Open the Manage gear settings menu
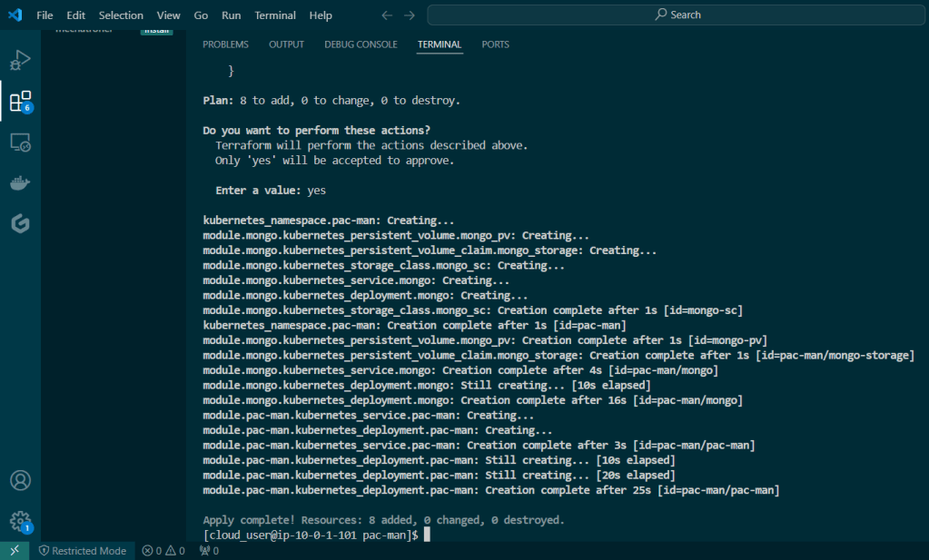Image resolution: width=929 pixels, height=560 pixels. 20,520
